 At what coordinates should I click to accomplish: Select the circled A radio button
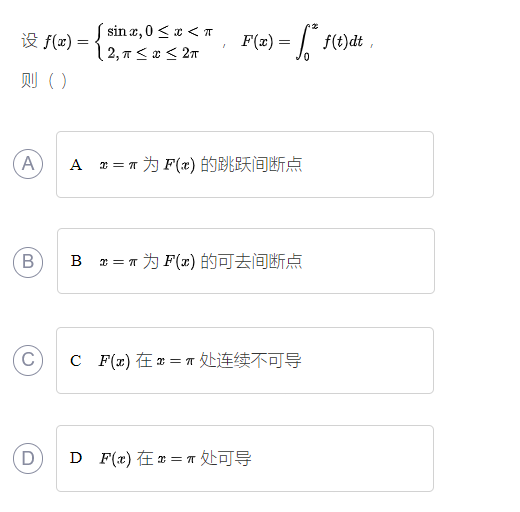click(x=28, y=164)
